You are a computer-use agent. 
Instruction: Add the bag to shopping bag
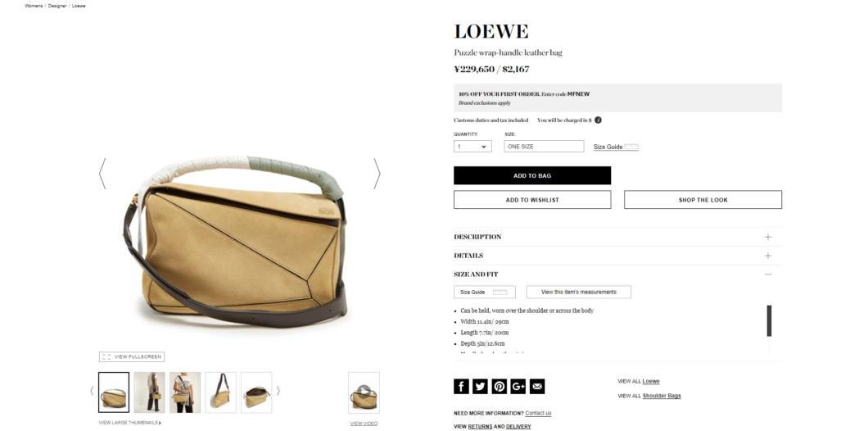click(532, 175)
